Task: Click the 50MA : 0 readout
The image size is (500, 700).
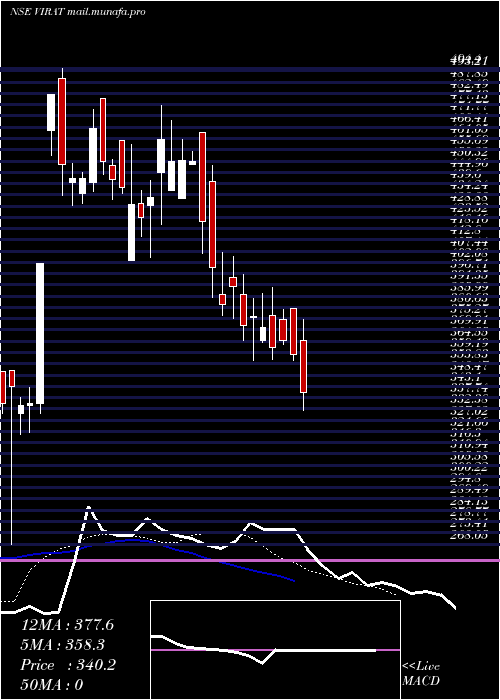Action: pyautogui.click(x=52, y=685)
